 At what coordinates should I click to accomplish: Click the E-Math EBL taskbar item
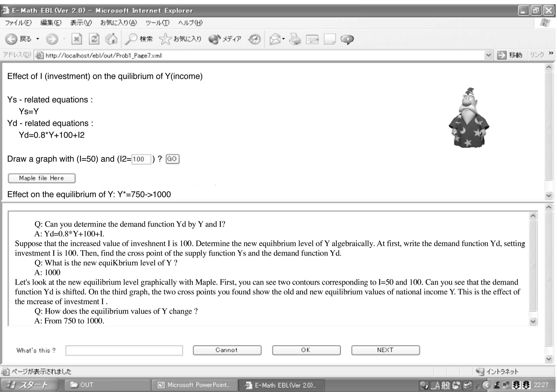point(281,385)
